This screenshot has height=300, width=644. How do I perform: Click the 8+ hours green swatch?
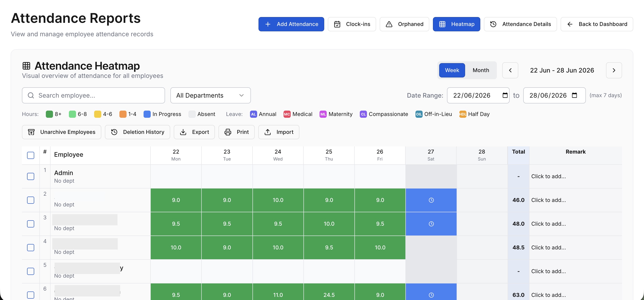point(49,114)
